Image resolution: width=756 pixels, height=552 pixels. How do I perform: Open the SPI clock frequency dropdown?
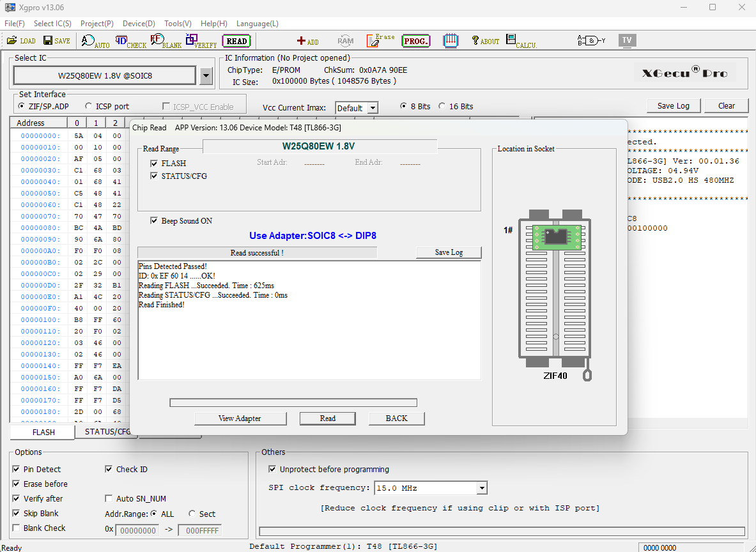[x=482, y=488]
